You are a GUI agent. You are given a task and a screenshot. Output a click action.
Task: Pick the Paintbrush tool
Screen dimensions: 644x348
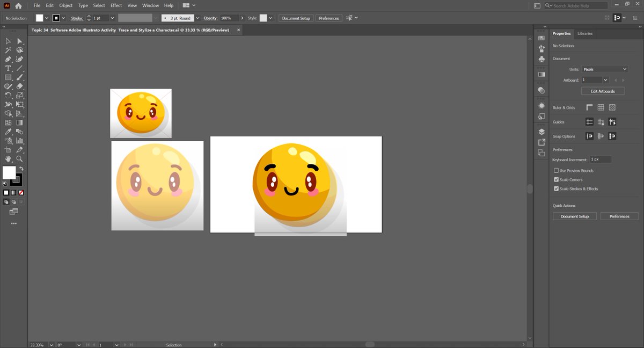pyautogui.click(x=20, y=78)
